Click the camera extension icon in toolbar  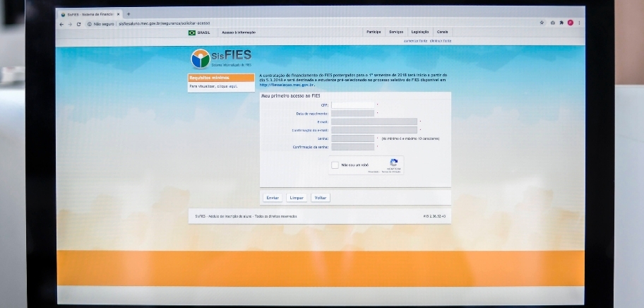552,23
